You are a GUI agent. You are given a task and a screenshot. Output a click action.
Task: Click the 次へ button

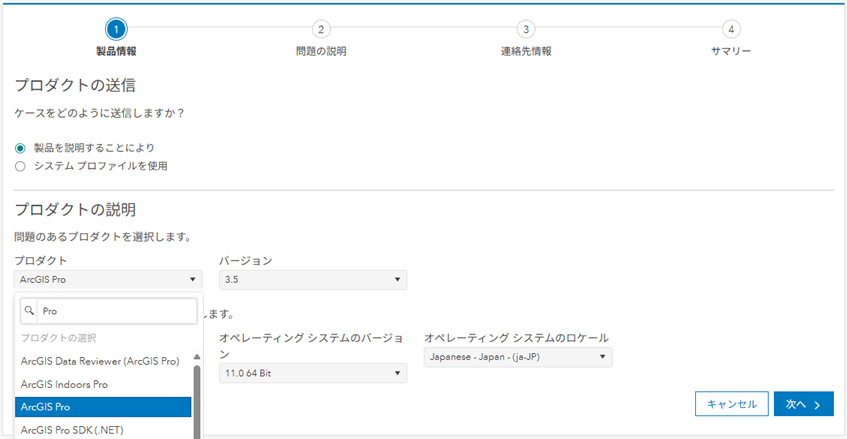[x=803, y=404]
